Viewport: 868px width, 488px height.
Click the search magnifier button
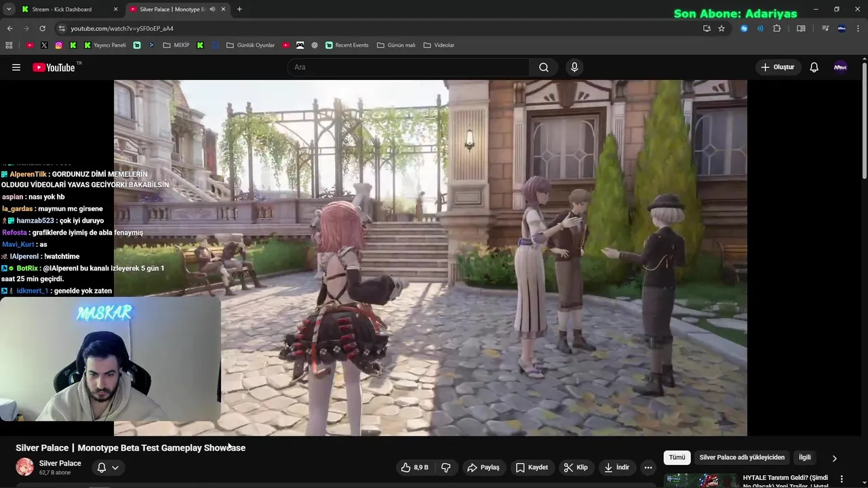[x=544, y=67]
